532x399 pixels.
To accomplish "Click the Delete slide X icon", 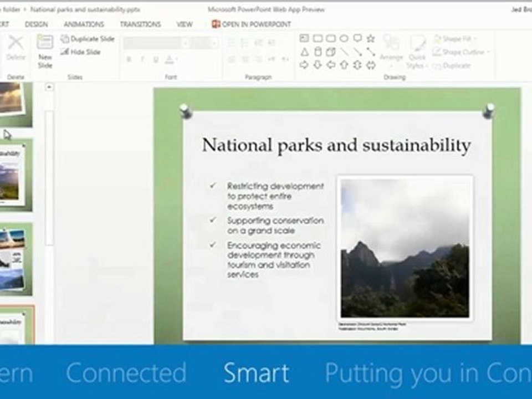I will [16, 43].
